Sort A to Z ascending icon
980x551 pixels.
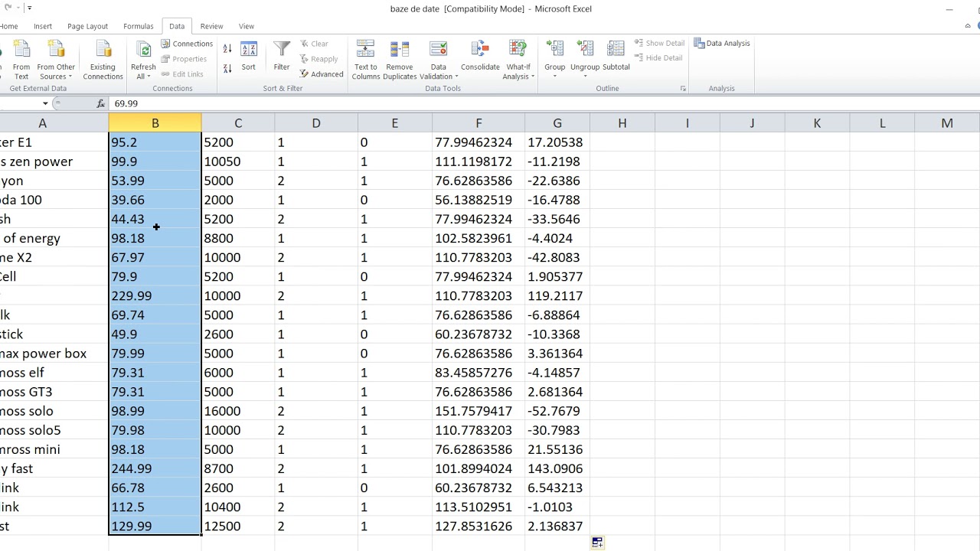point(227,49)
